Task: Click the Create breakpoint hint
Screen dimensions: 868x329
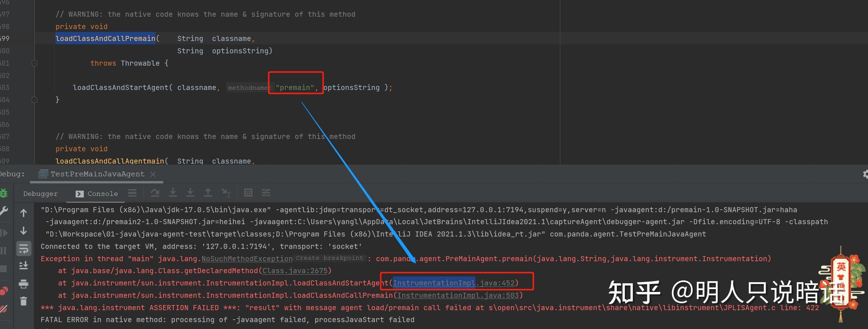Action: pos(329,258)
